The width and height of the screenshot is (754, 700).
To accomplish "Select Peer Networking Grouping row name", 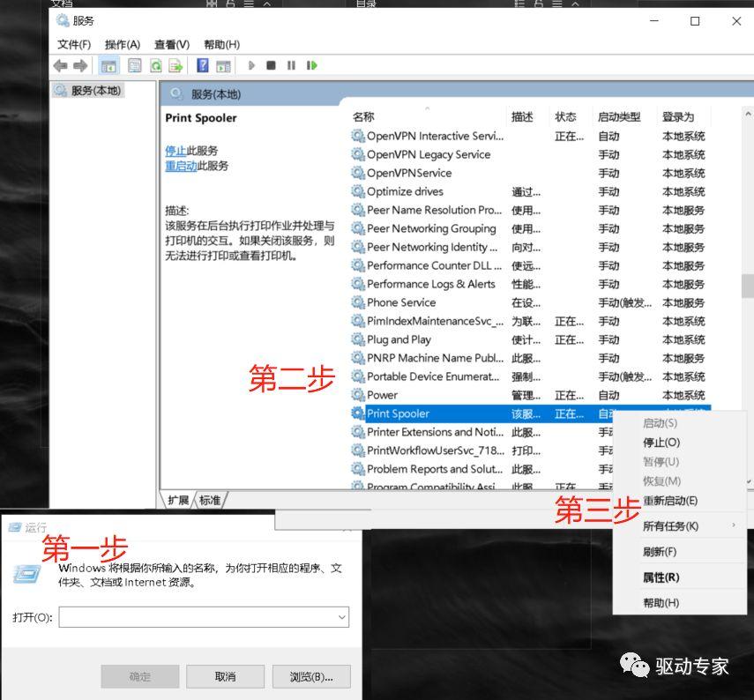I will pyautogui.click(x=431, y=228).
